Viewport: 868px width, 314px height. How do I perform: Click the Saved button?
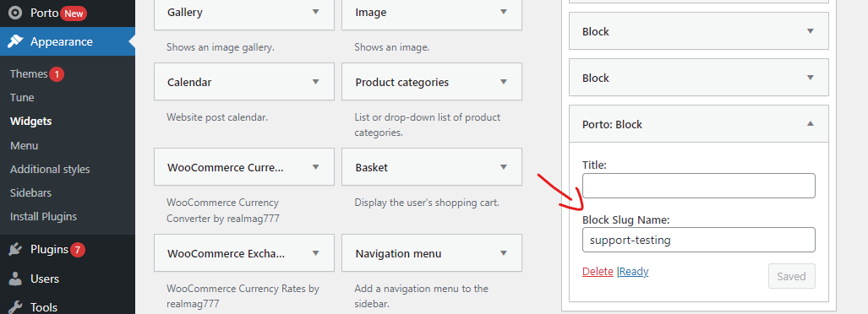(792, 276)
